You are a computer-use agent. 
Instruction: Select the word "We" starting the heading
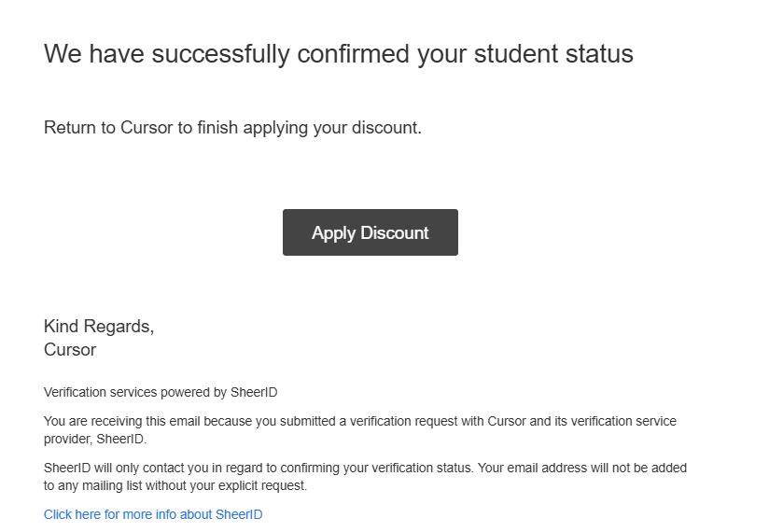click(x=63, y=53)
